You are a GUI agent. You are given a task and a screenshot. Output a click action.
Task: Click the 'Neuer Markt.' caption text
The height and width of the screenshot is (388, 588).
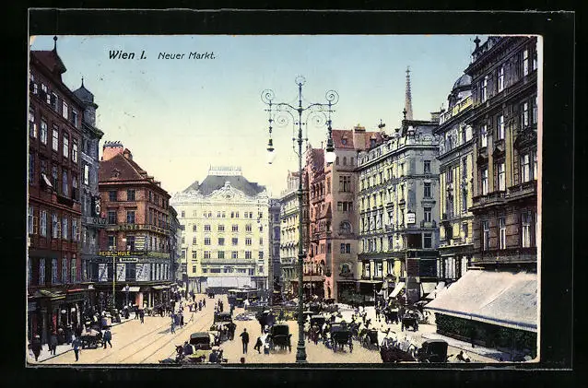click(186, 56)
